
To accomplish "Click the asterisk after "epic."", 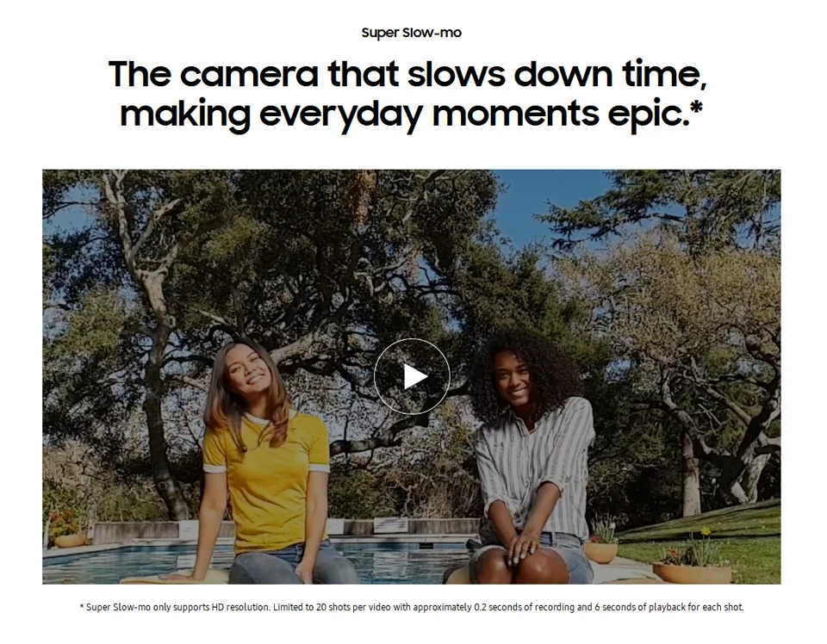I will click(697, 107).
